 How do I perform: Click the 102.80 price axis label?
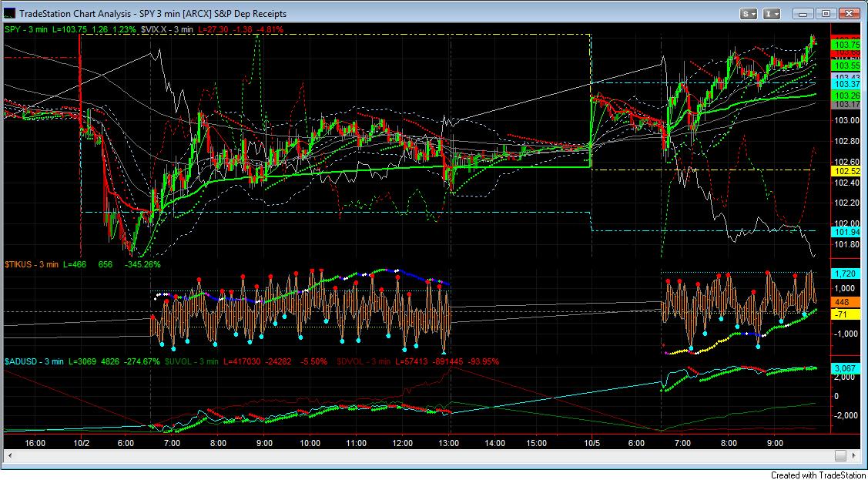click(x=846, y=141)
